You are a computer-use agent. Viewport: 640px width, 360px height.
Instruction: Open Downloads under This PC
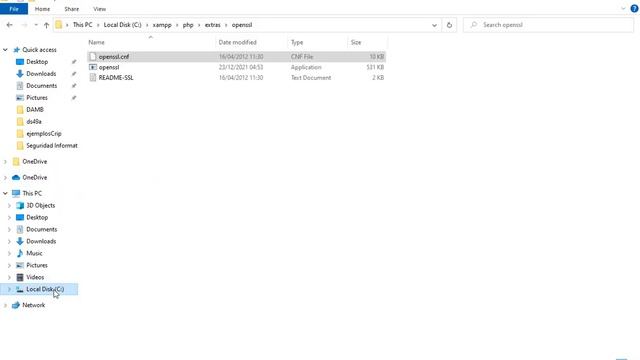pos(41,242)
